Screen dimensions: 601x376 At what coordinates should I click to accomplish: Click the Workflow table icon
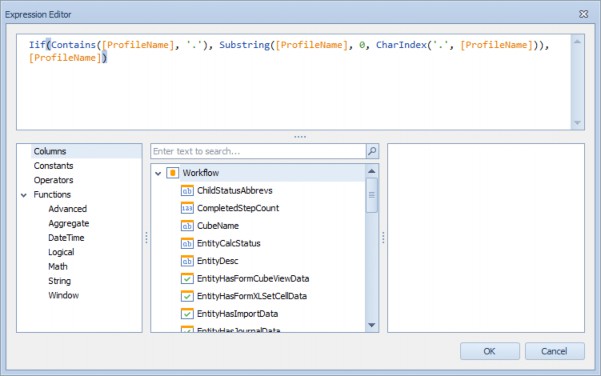tap(172, 173)
